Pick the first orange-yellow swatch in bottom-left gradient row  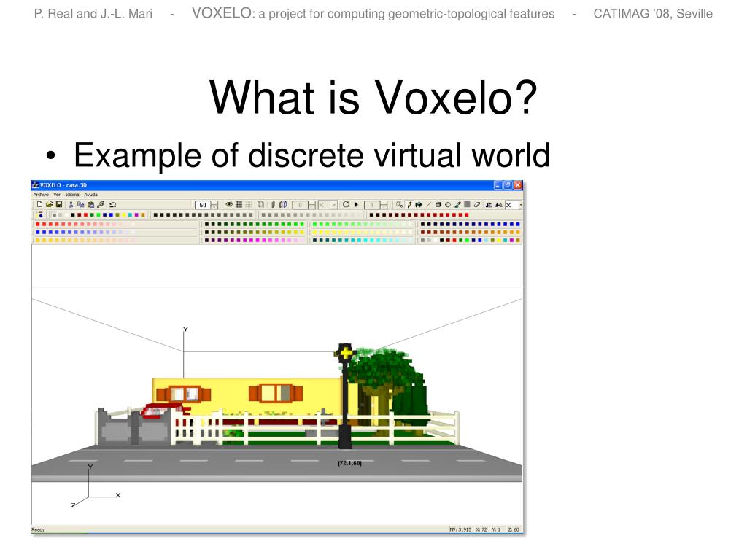(x=38, y=240)
